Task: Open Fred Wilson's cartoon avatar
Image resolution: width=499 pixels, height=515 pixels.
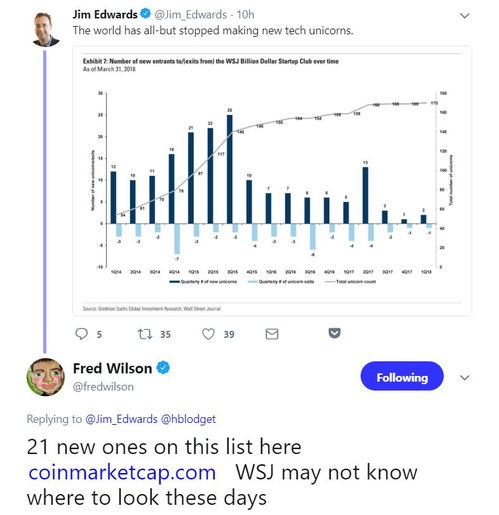Action: [46, 377]
